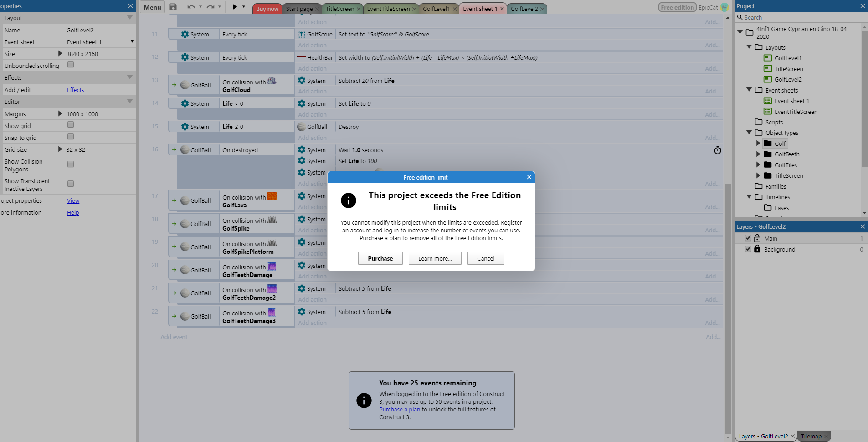
Task: Click the Purchase button in dialog
Action: click(x=380, y=258)
